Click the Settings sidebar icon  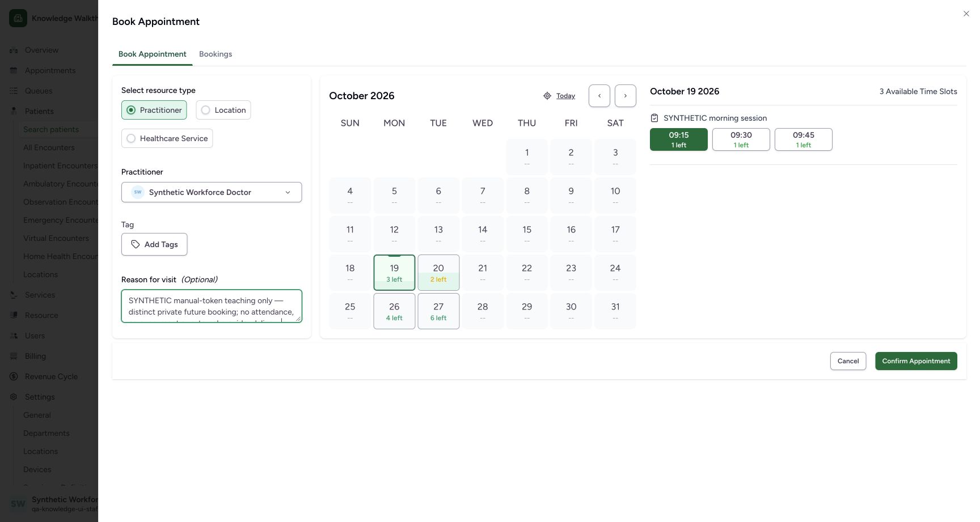click(14, 397)
